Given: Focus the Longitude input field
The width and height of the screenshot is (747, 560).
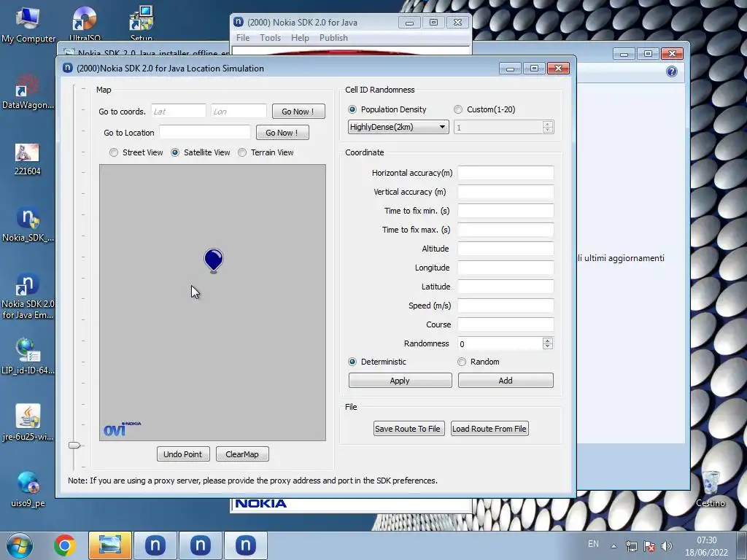Looking at the screenshot, I should pos(506,268).
